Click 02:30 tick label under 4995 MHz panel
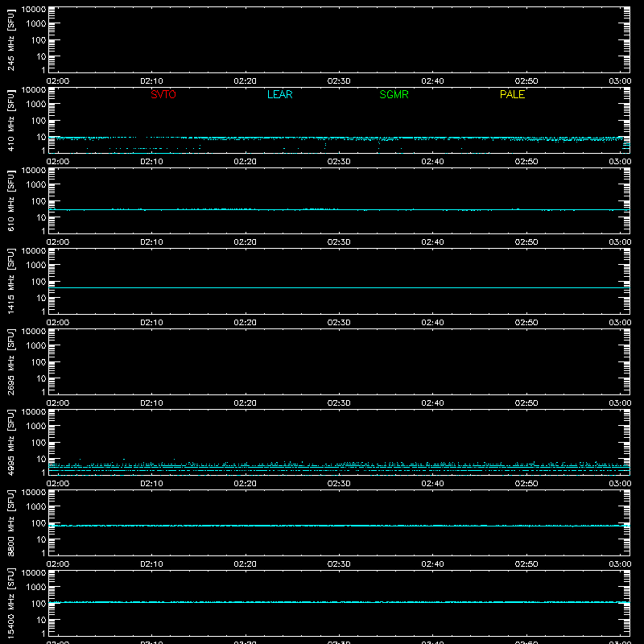The height and width of the screenshot is (644, 644). click(339, 484)
